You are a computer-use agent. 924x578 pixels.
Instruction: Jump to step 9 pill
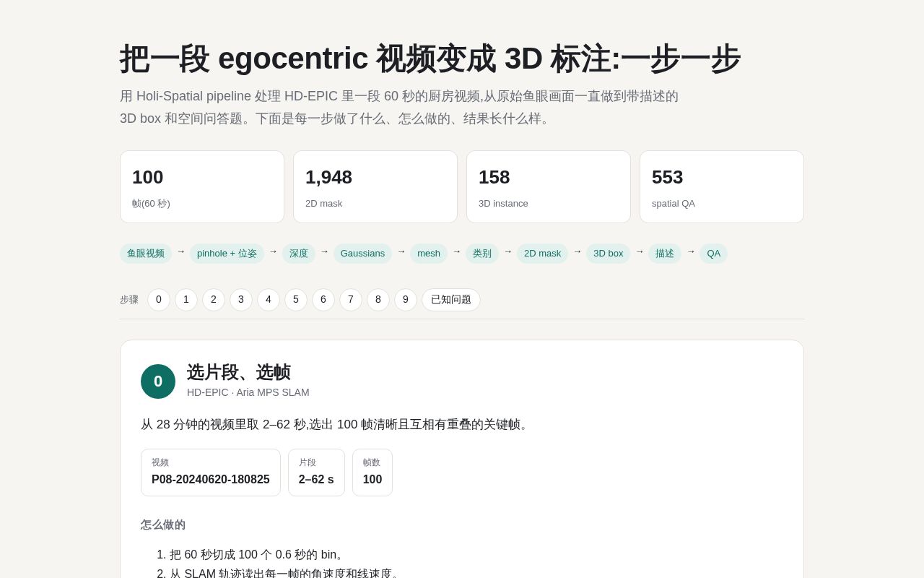(406, 300)
